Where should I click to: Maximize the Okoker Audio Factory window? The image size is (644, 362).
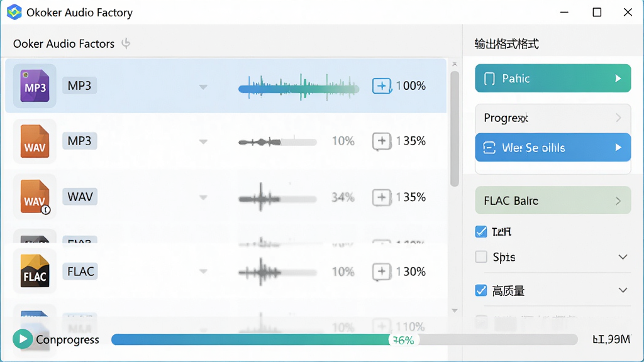(597, 13)
